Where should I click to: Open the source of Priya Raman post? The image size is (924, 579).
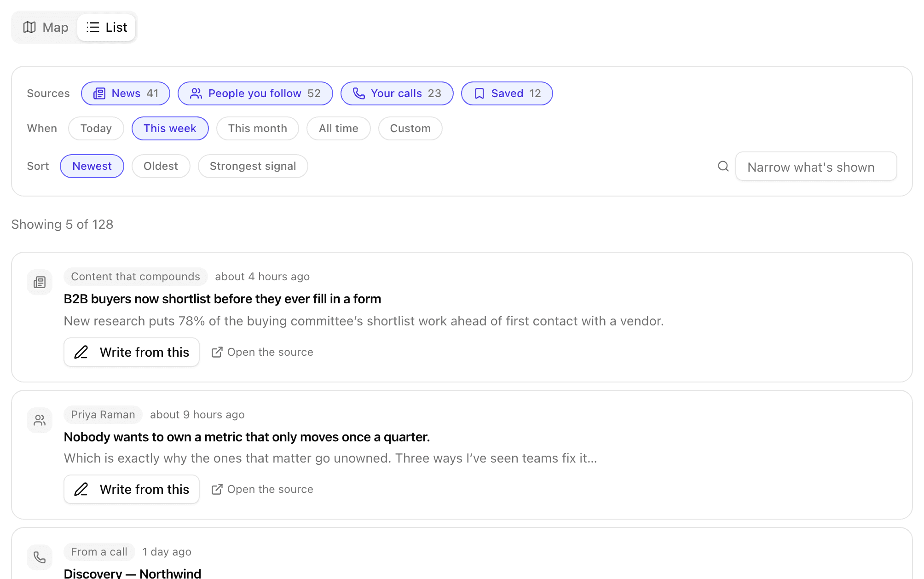(x=262, y=489)
